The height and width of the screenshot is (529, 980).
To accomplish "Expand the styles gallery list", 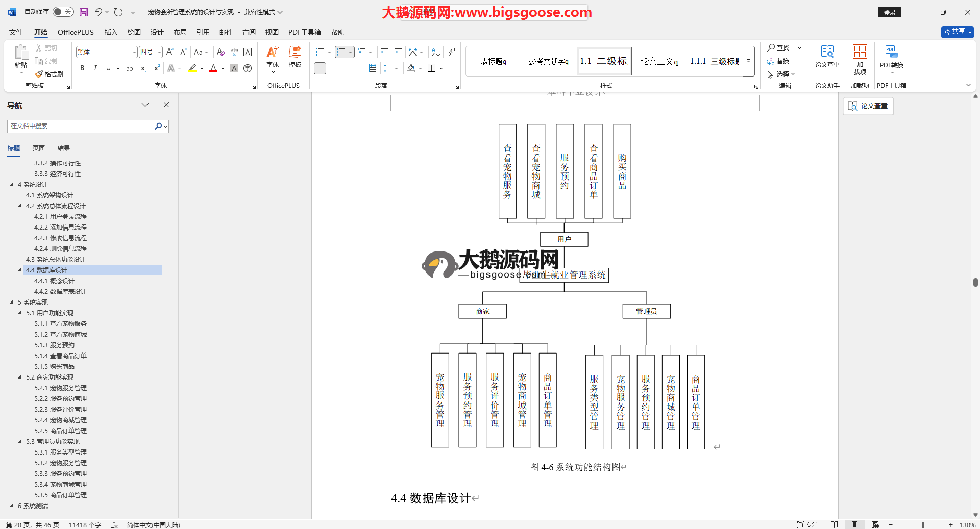I will 749,61.
